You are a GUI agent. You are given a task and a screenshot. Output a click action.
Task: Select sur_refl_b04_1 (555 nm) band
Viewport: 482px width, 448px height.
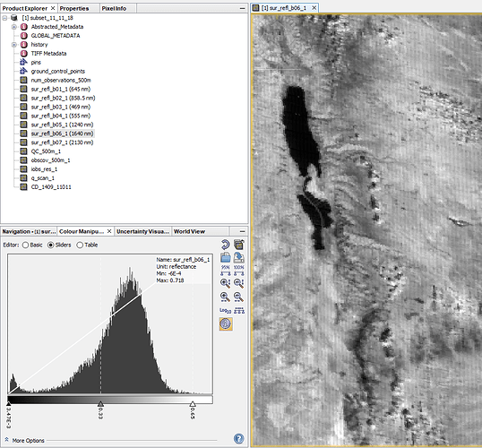click(x=61, y=116)
